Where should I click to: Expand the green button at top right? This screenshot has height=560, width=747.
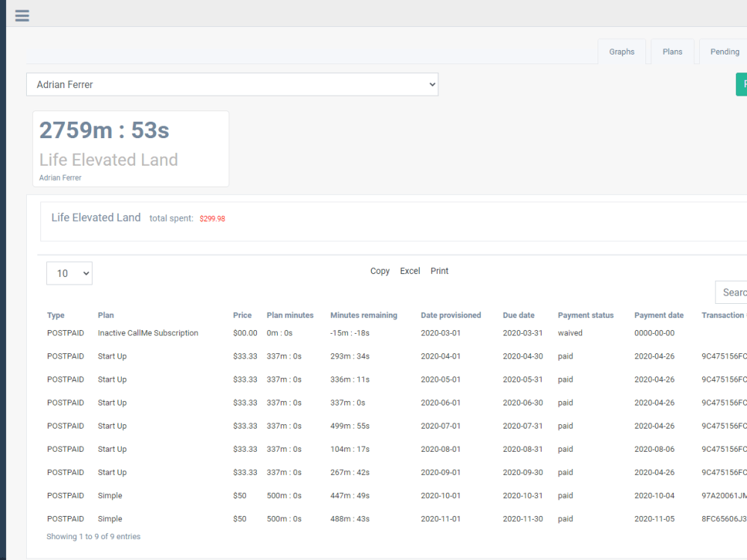743,84
